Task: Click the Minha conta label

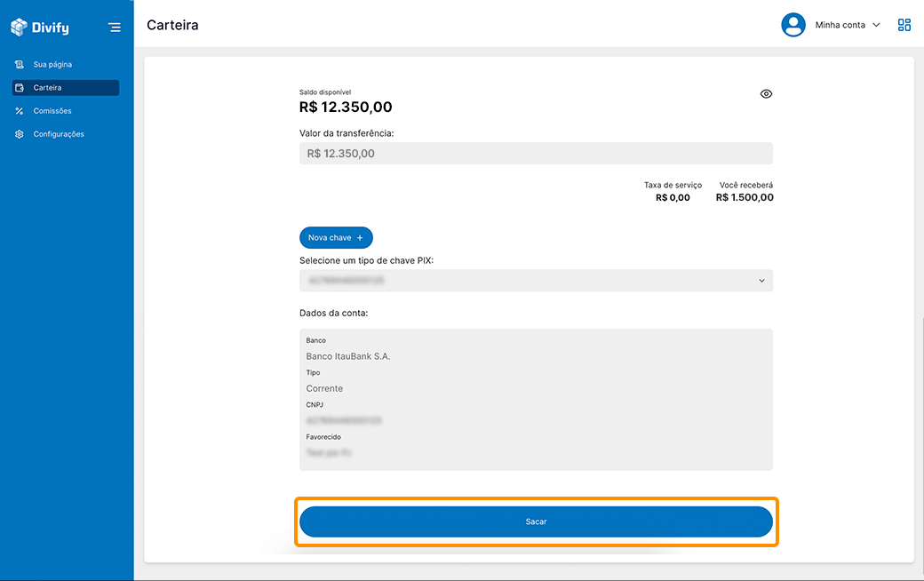Action: point(840,25)
